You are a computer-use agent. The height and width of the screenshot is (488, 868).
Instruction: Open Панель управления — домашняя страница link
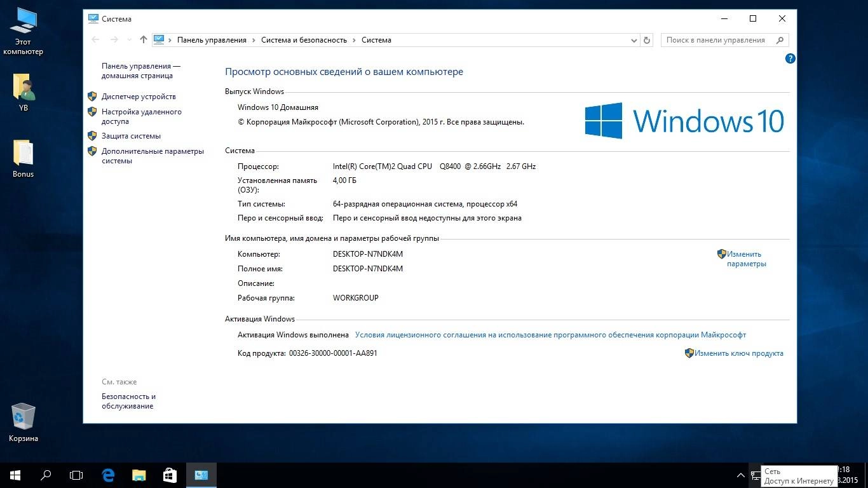(x=141, y=71)
